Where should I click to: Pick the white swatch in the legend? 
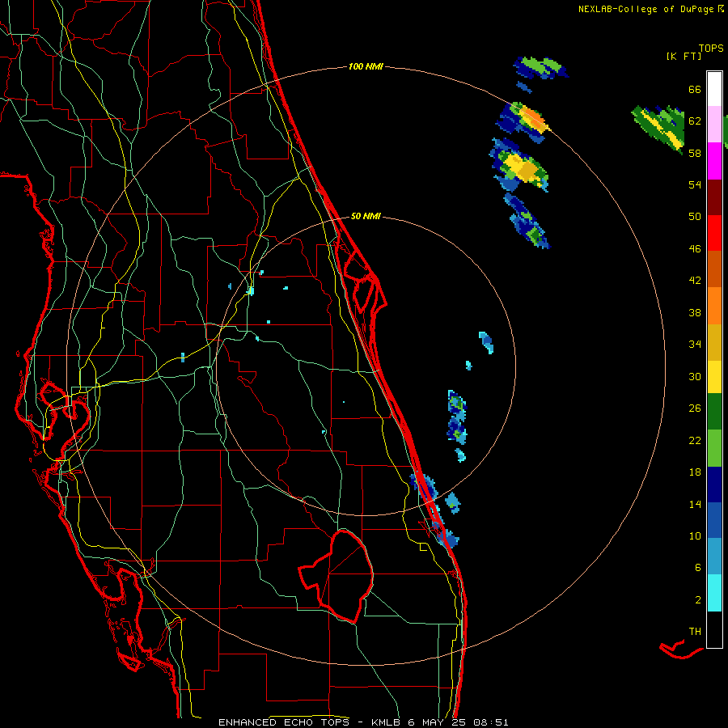coord(714,89)
